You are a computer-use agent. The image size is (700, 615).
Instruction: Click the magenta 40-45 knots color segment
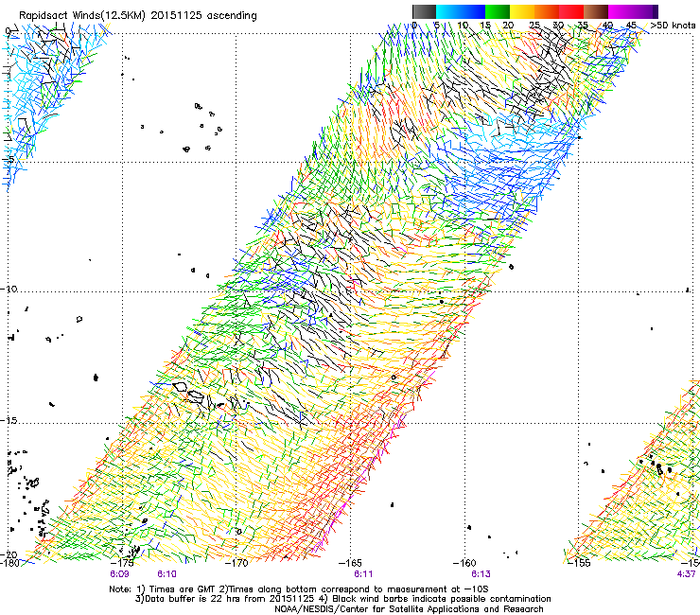pos(621,11)
